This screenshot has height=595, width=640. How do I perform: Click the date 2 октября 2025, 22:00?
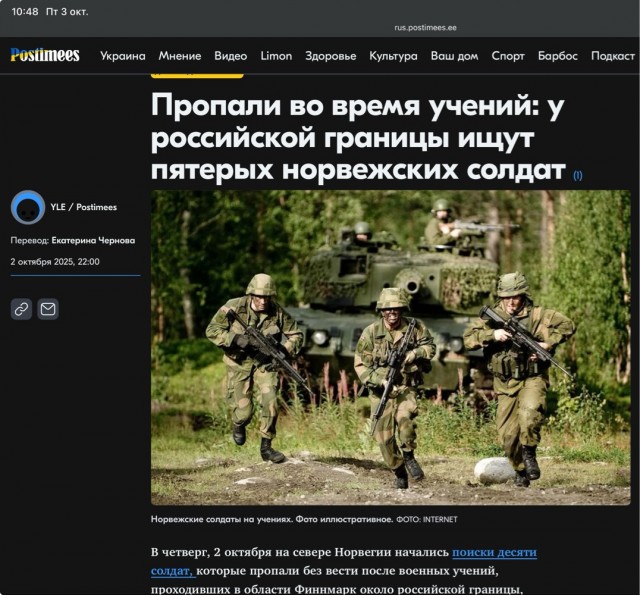(x=55, y=262)
